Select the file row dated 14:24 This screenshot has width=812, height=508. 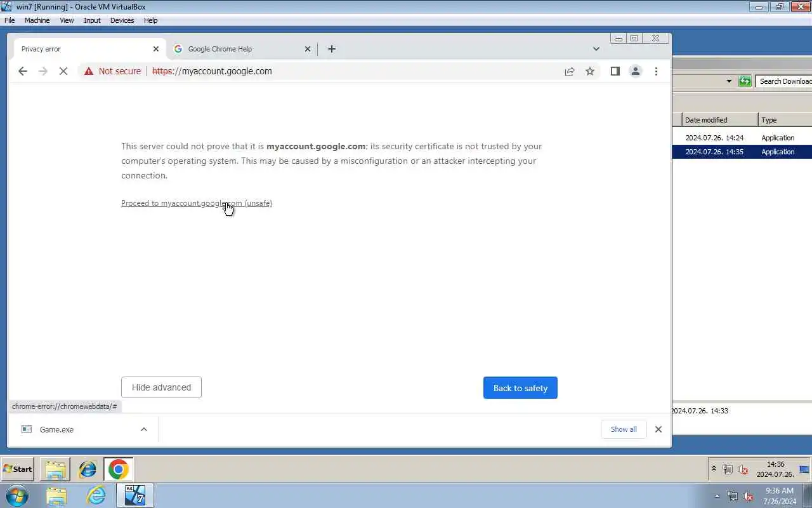pos(742,138)
